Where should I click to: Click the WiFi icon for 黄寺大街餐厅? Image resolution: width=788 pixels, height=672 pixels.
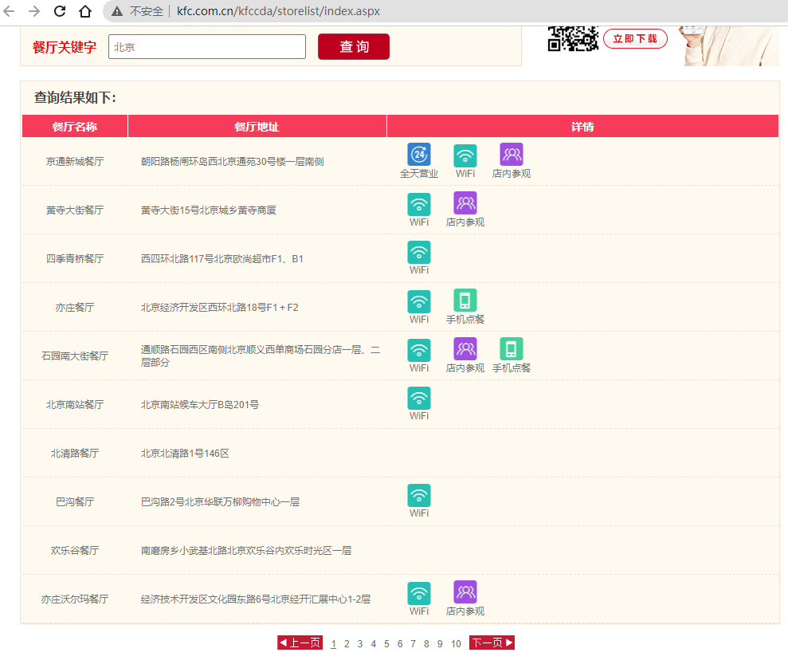click(x=419, y=204)
